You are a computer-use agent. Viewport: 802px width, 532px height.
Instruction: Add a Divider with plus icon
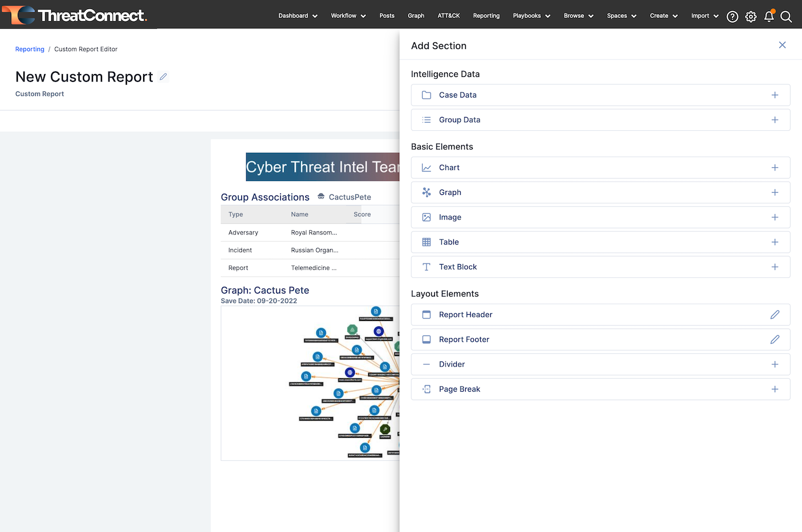point(775,364)
